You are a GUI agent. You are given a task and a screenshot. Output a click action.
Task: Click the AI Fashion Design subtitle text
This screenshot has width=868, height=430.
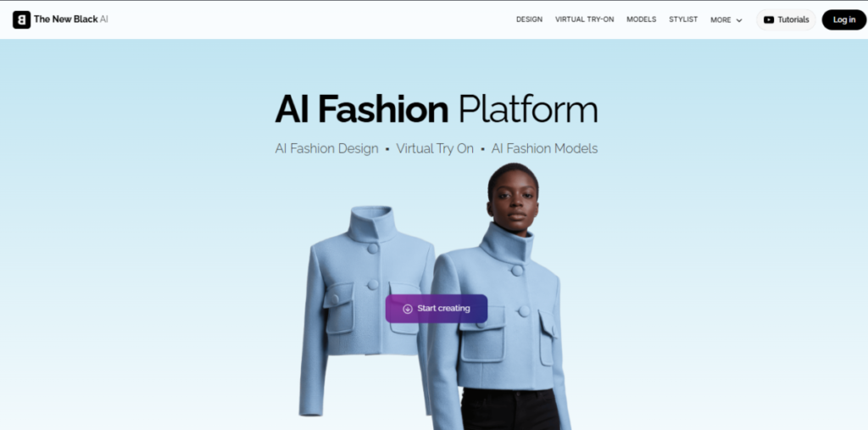pyautogui.click(x=326, y=148)
